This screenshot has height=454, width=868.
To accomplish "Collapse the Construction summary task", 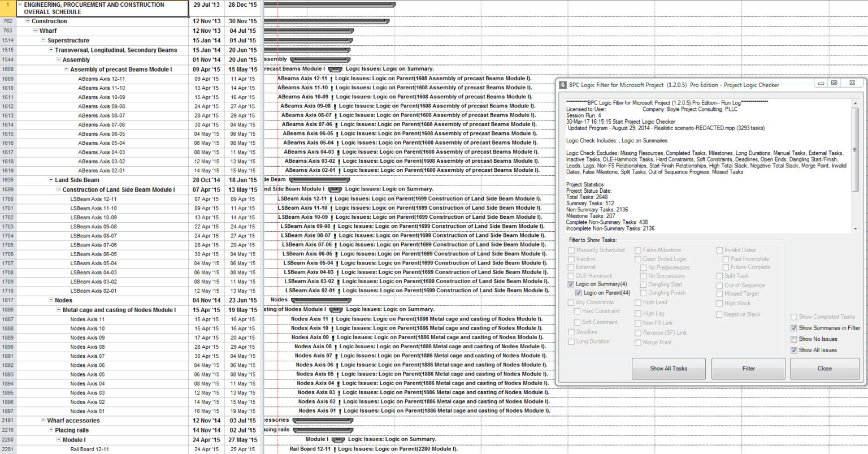I will [x=27, y=21].
